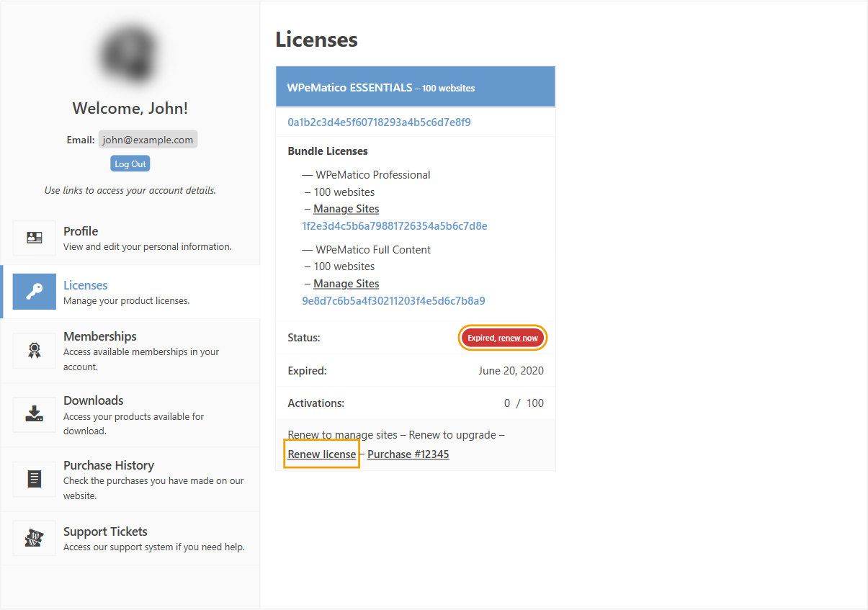Open the Profile menu entry
Viewport: 868px width, 610px height.
[130, 238]
